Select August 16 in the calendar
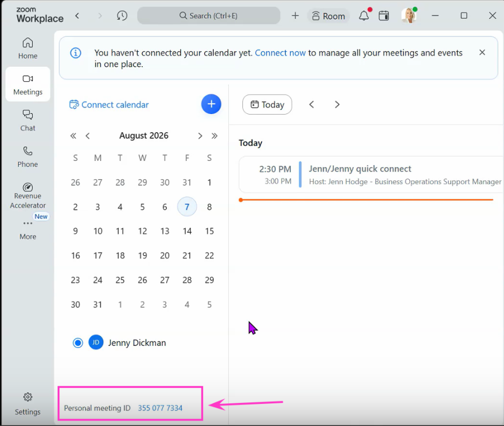Viewport: 504px width, 426px height. point(75,255)
